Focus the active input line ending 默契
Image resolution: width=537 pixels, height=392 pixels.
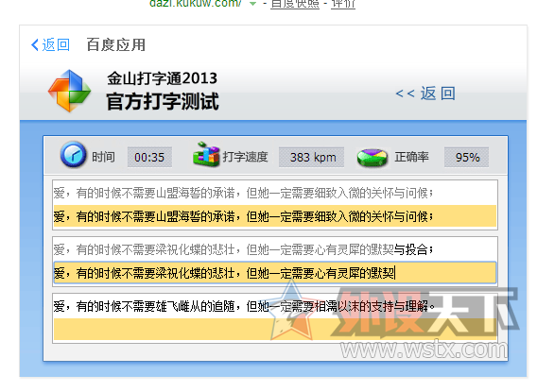pyautogui.click(x=275, y=273)
